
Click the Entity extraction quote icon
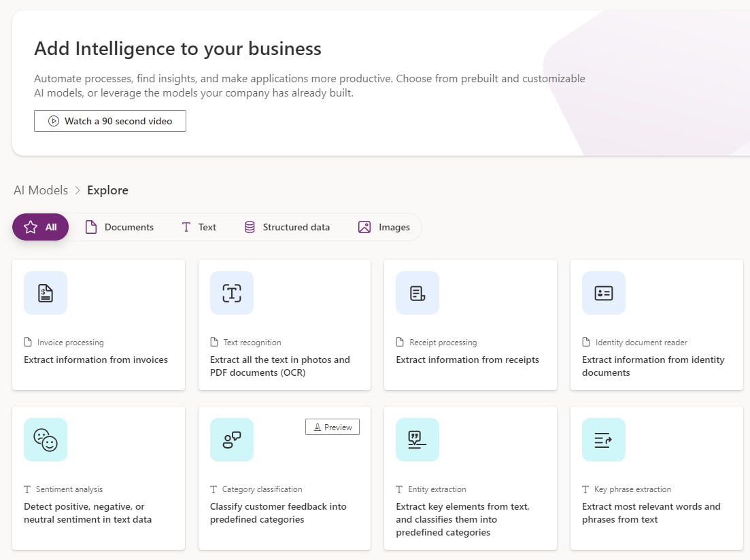(417, 440)
